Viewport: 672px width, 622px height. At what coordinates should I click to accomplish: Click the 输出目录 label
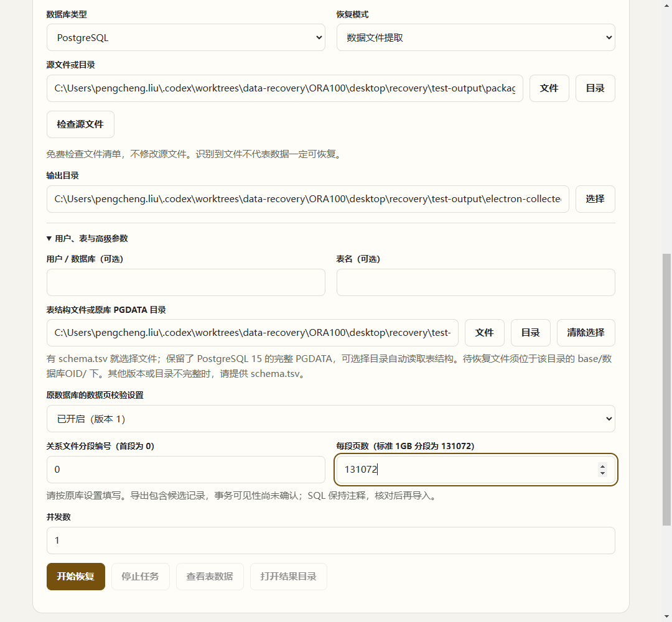tap(63, 175)
